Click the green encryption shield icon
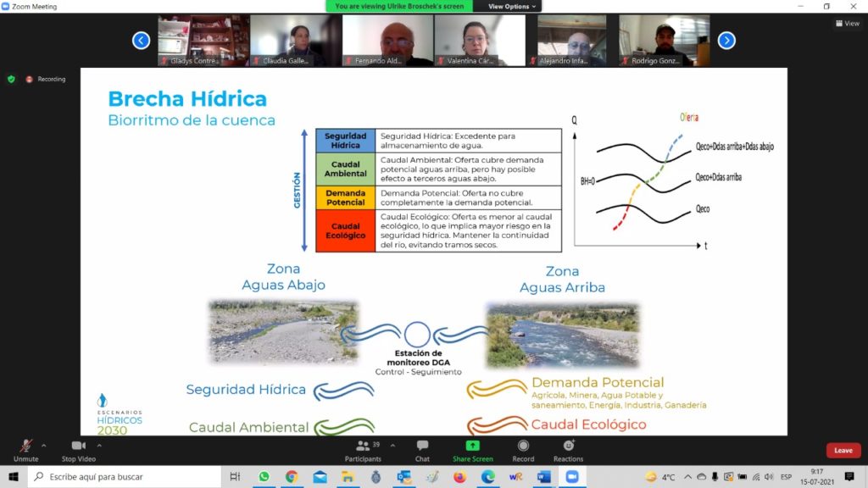The height and width of the screenshot is (488, 868). tap(11, 79)
